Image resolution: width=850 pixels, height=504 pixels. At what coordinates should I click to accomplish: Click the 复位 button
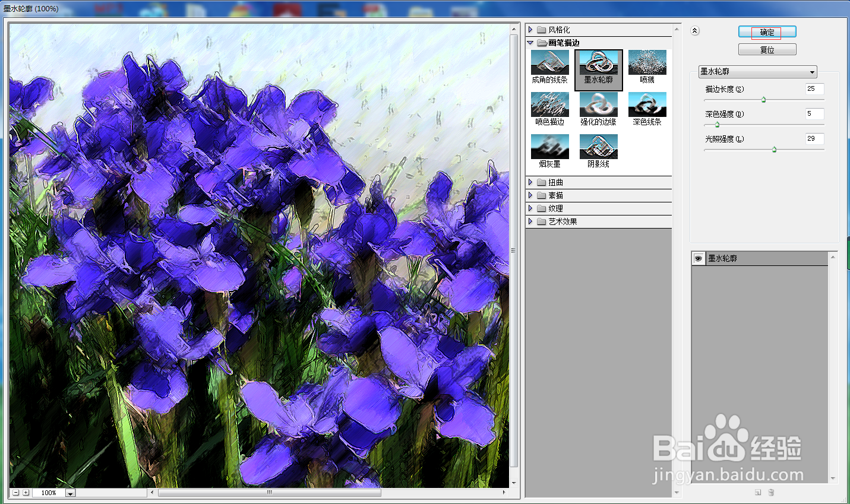767,49
